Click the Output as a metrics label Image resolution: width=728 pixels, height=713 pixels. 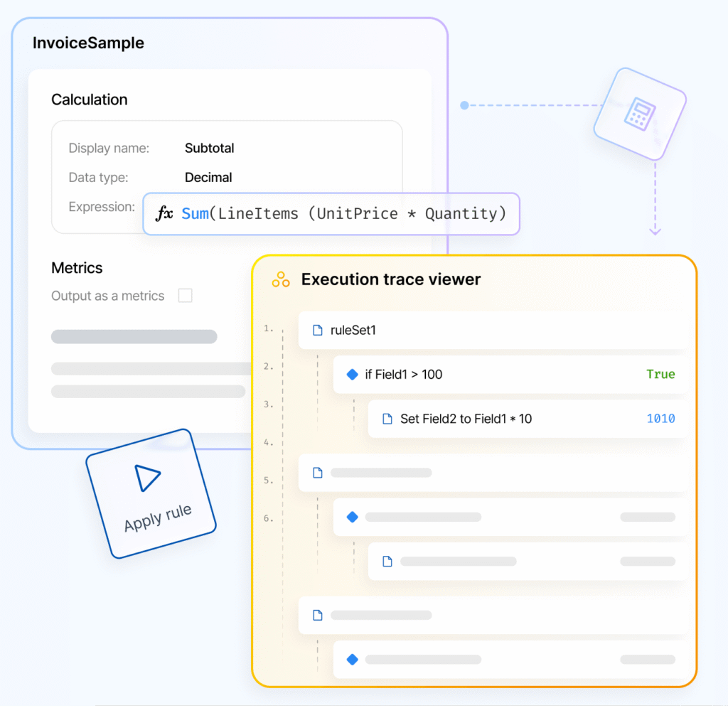pyautogui.click(x=108, y=296)
